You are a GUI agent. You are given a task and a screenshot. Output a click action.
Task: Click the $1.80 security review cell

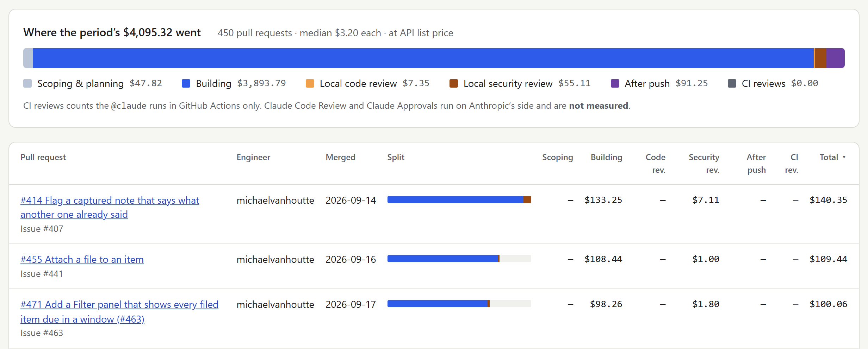[x=706, y=304]
